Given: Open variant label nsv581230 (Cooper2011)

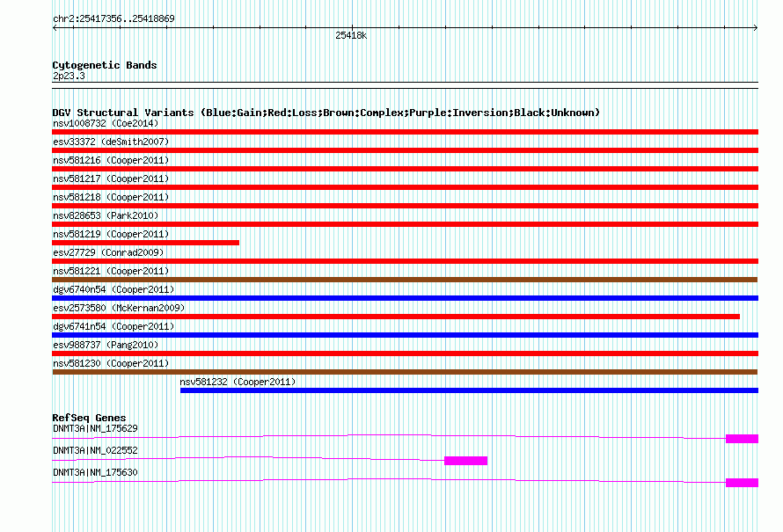Looking at the screenshot, I should pos(111,363).
